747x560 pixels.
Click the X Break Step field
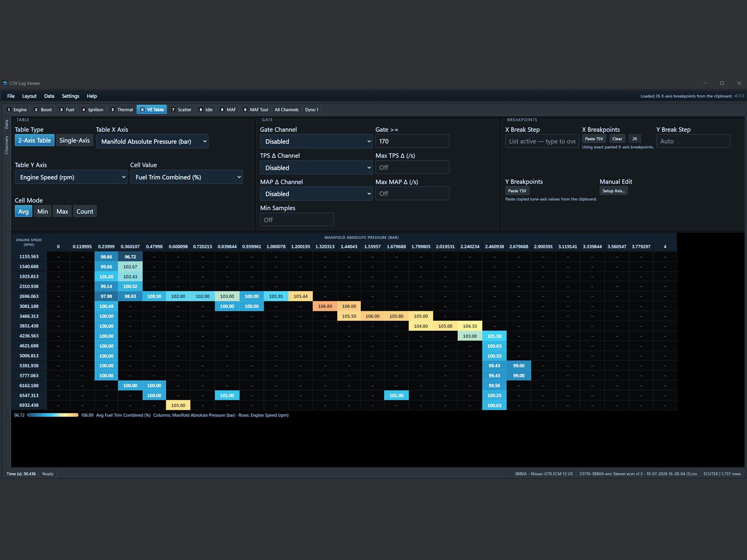542,141
